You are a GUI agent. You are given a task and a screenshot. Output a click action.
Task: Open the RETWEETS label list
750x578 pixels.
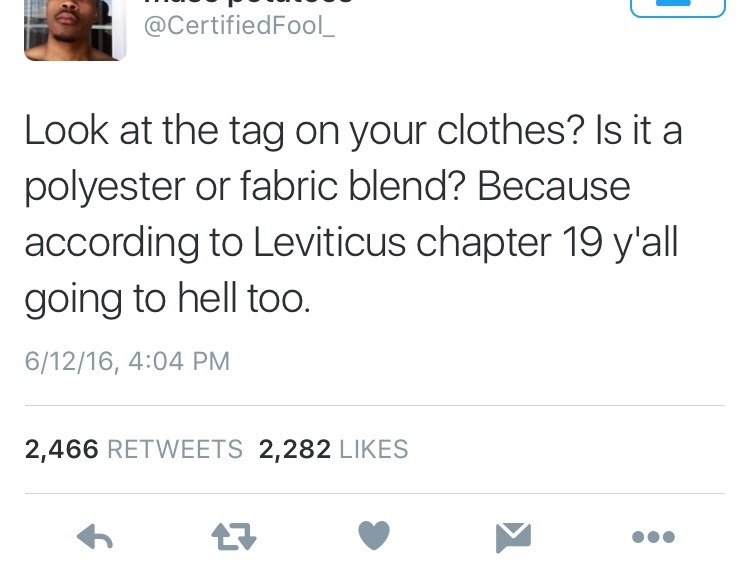175,449
